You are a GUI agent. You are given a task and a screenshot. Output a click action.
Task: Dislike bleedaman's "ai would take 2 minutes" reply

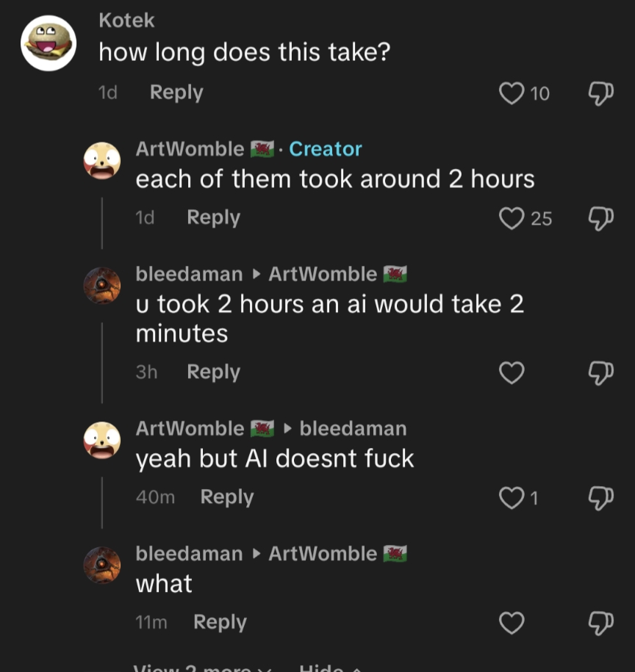[601, 373]
